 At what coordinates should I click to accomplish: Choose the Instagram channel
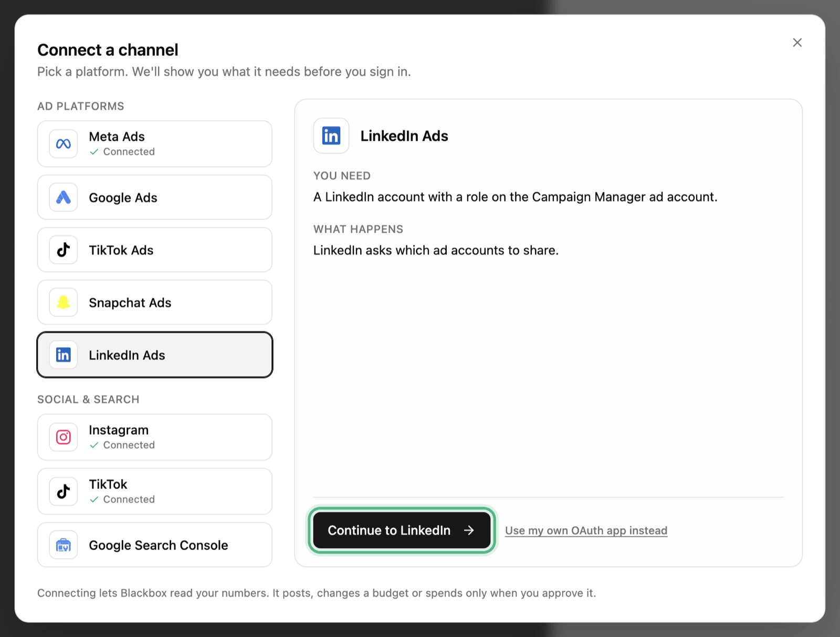pyautogui.click(x=155, y=437)
